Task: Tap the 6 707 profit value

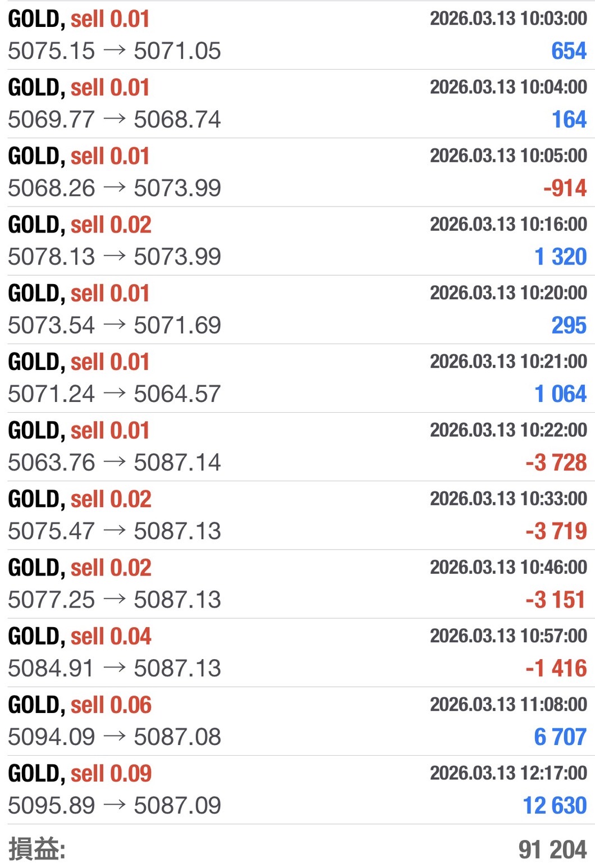Action: click(x=560, y=737)
